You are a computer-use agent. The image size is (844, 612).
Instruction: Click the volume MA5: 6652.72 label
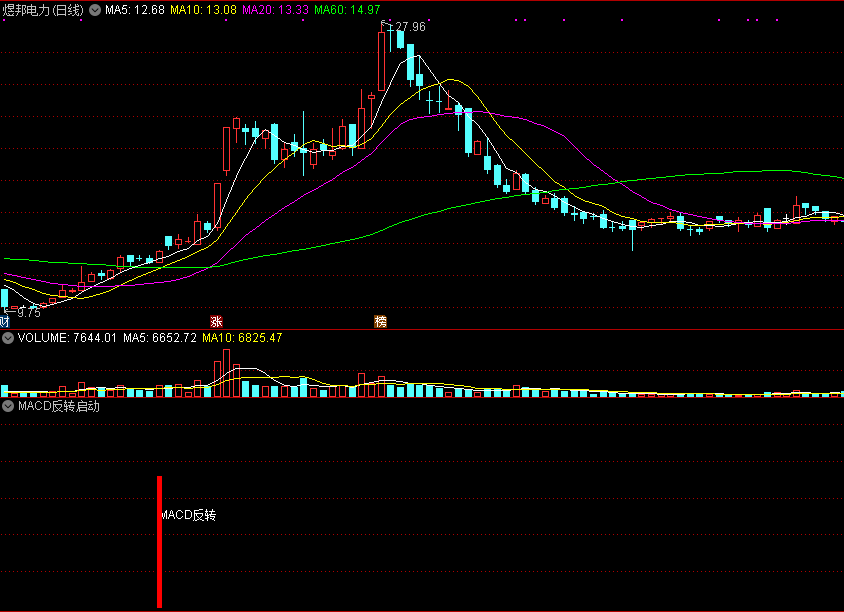pyautogui.click(x=160, y=338)
